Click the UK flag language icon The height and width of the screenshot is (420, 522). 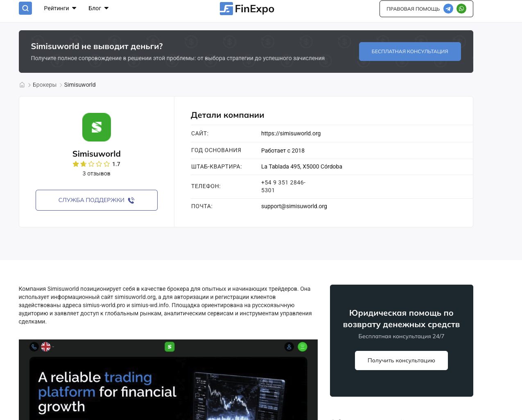tap(46, 347)
